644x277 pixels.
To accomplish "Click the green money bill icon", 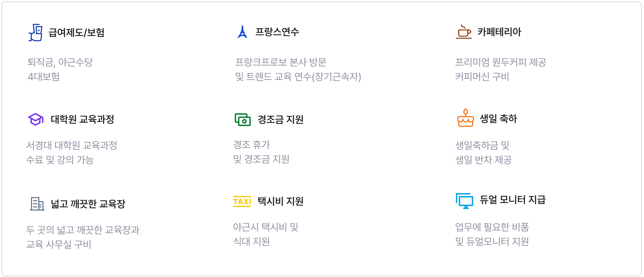I will click(243, 120).
